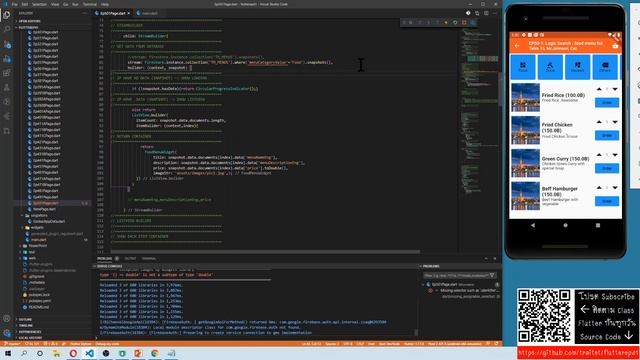Click split editor icon at top right
The height and width of the screenshot is (360, 640).
pos(486,13)
